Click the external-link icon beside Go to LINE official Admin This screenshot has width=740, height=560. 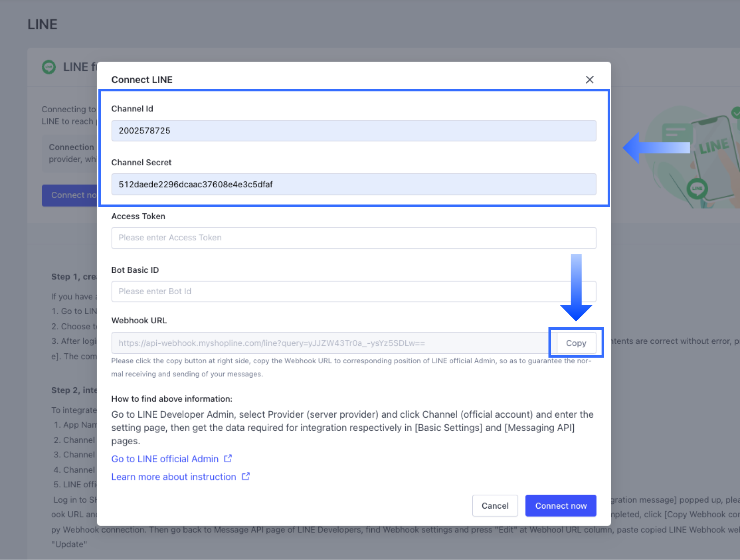228,458
